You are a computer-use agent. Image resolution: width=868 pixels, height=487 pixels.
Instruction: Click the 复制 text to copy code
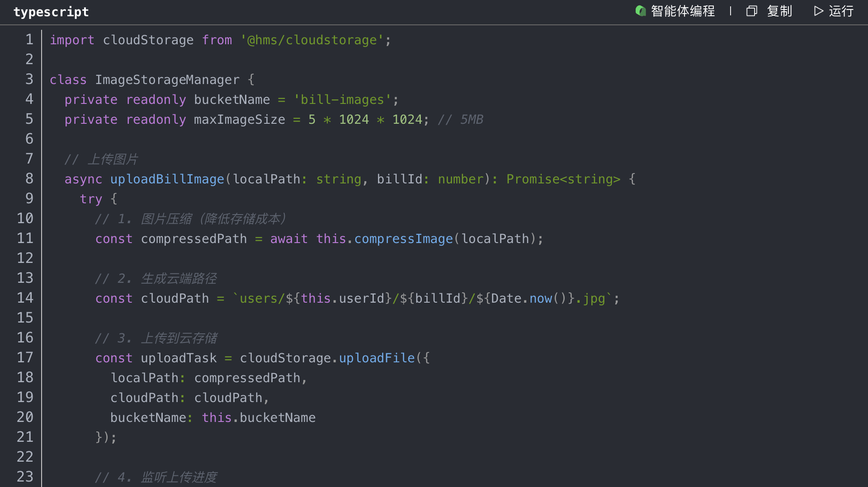(779, 11)
